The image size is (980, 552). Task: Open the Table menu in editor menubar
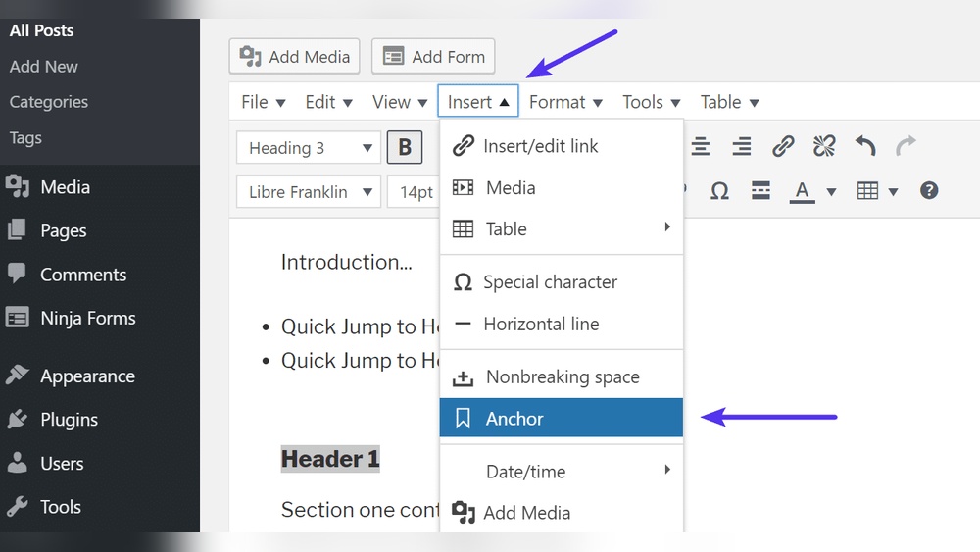729,102
